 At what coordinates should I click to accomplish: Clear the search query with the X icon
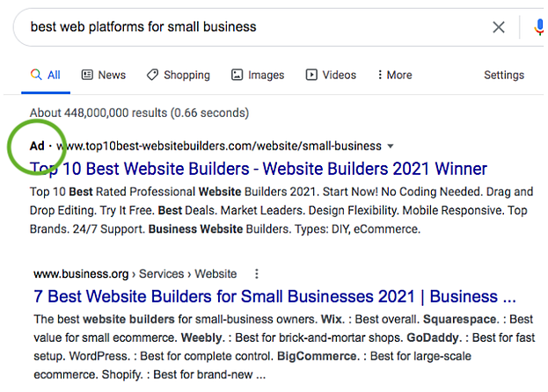click(x=499, y=27)
